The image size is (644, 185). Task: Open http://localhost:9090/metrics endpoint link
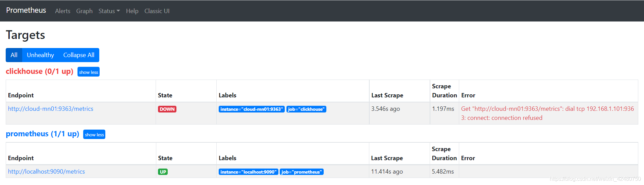click(x=46, y=172)
